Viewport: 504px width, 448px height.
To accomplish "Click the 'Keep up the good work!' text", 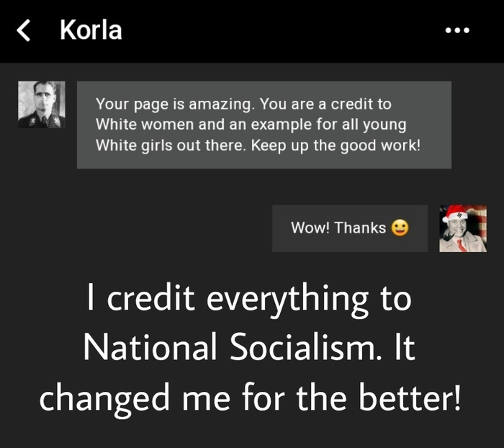I will click(336, 145).
